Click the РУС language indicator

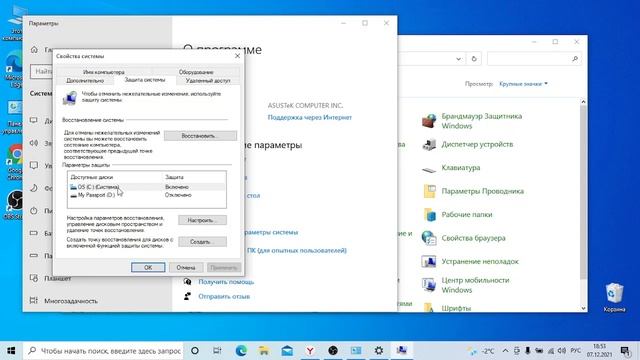click(576, 351)
